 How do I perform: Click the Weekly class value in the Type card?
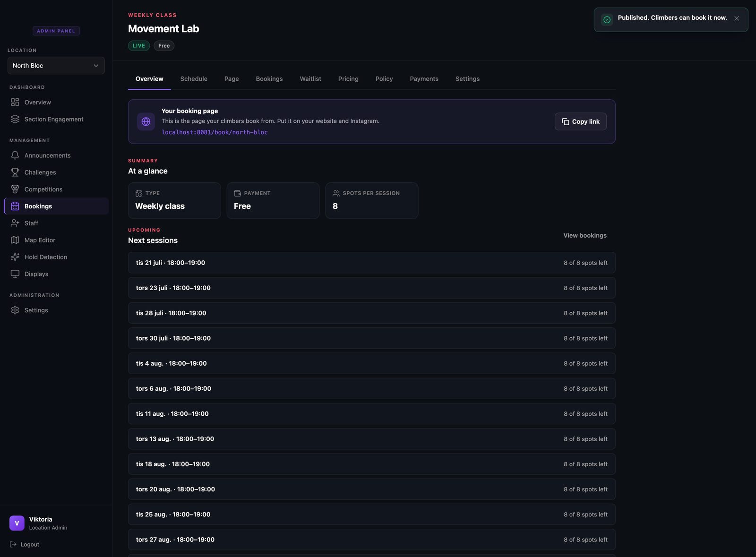160,206
